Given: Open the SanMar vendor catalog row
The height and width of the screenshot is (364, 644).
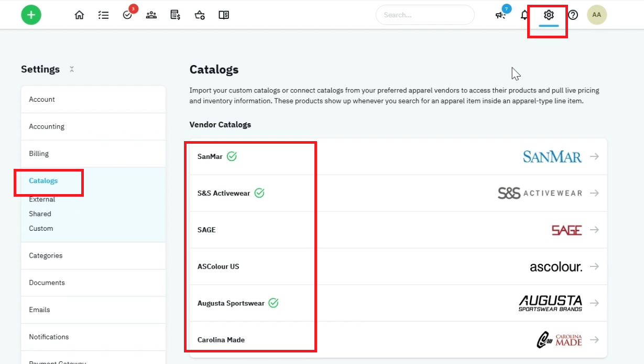Looking at the screenshot, I should coord(398,156).
